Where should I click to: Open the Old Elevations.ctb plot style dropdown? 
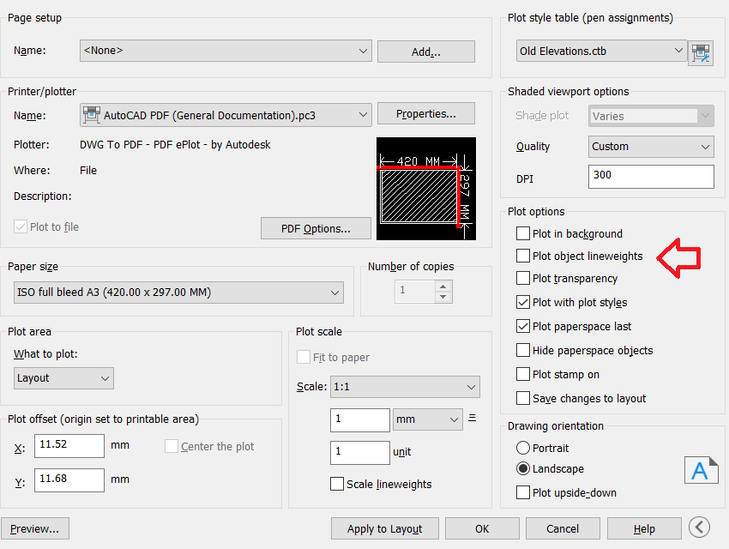tap(602, 51)
